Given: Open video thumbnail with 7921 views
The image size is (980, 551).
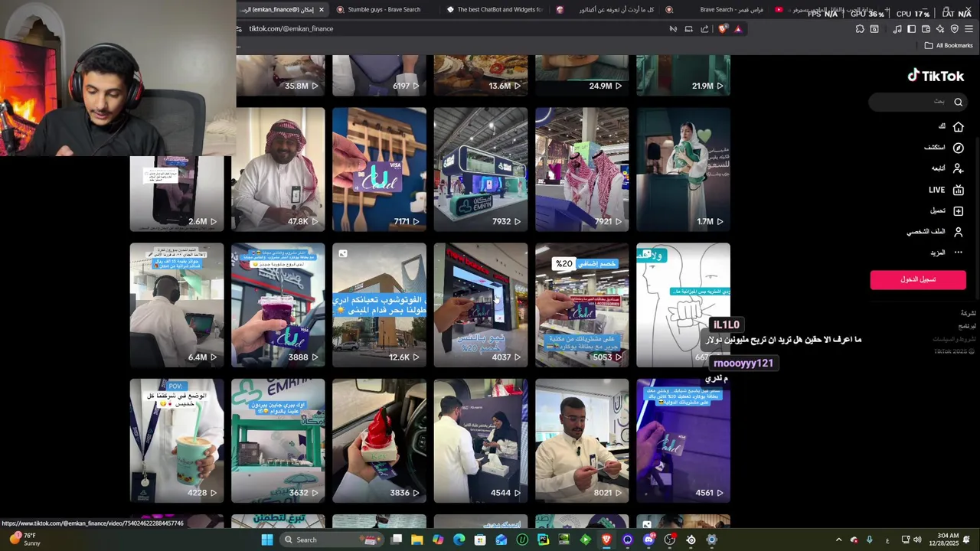Looking at the screenshot, I should pos(582,169).
